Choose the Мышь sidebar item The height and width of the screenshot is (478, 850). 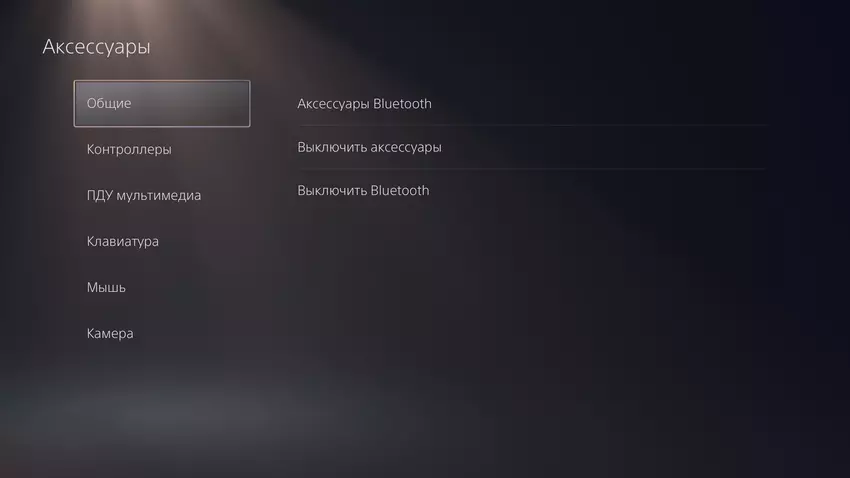click(162, 288)
